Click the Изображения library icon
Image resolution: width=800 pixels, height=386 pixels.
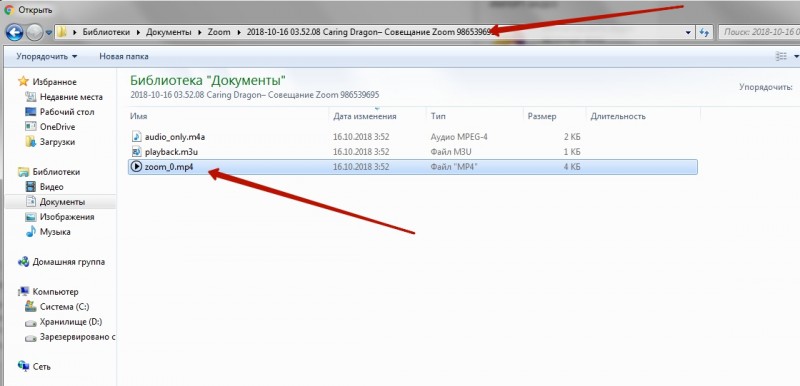[x=31, y=217]
